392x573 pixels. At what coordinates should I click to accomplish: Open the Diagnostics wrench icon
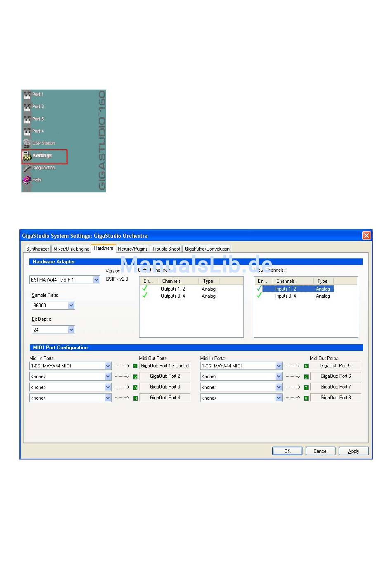coord(27,168)
